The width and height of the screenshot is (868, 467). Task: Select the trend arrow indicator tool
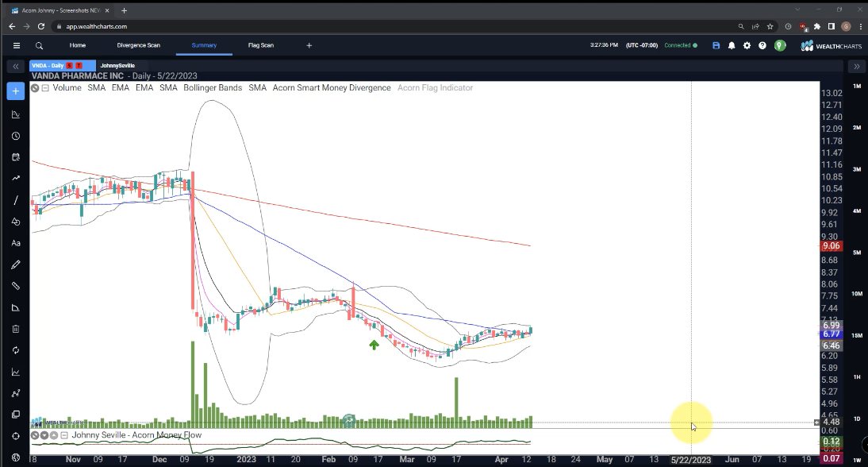[x=16, y=179]
